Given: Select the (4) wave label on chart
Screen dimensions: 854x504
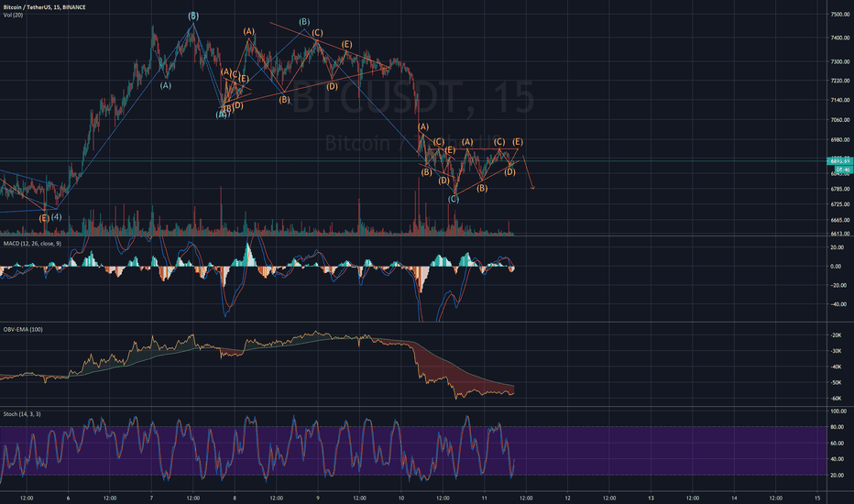Looking at the screenshot, I should [x=56, y=217].
